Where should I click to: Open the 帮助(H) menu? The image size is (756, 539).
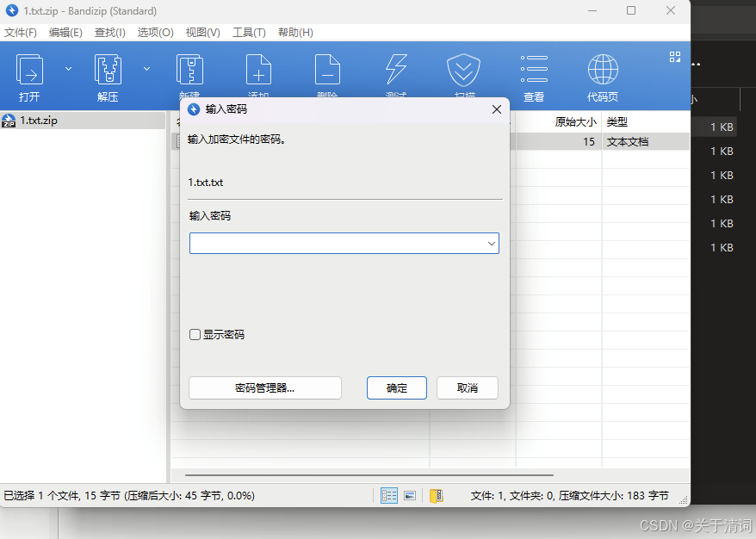point(295,33)
